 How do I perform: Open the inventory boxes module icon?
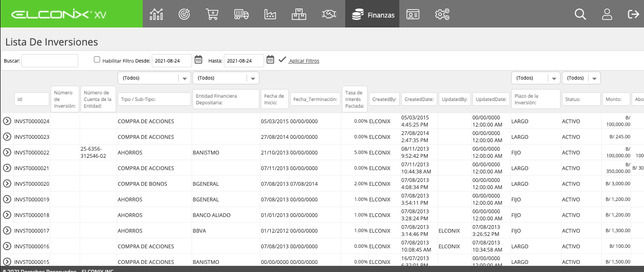click(x=299, y=14)
